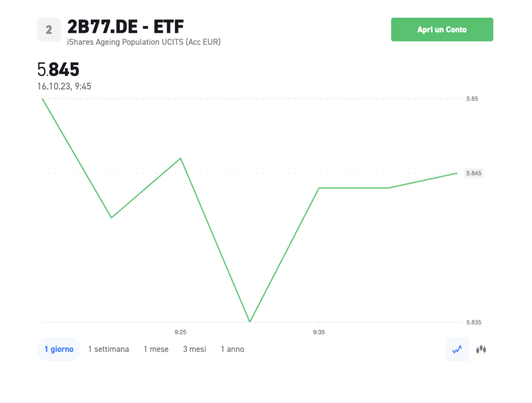Click the 16.10.23, 9:45 timestamp label
The width and height of the screenshot is (532, 403).
[x=64, y=86]
